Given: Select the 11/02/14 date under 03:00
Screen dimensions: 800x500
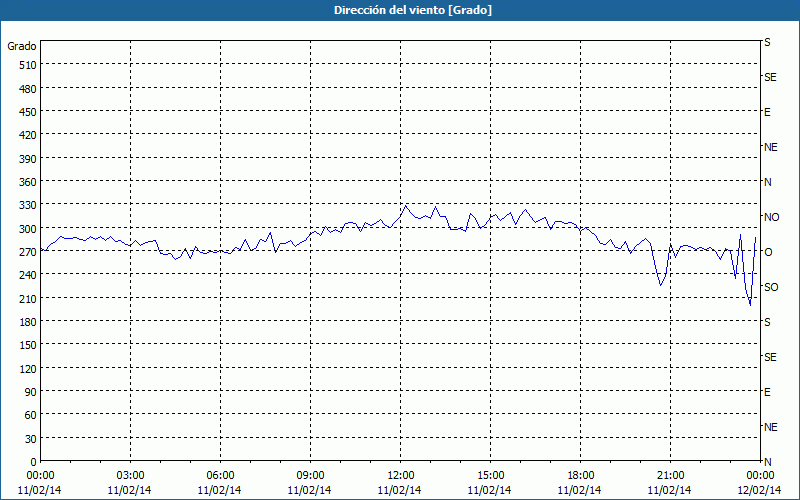Looking at the screenshot, I should 130,490.
